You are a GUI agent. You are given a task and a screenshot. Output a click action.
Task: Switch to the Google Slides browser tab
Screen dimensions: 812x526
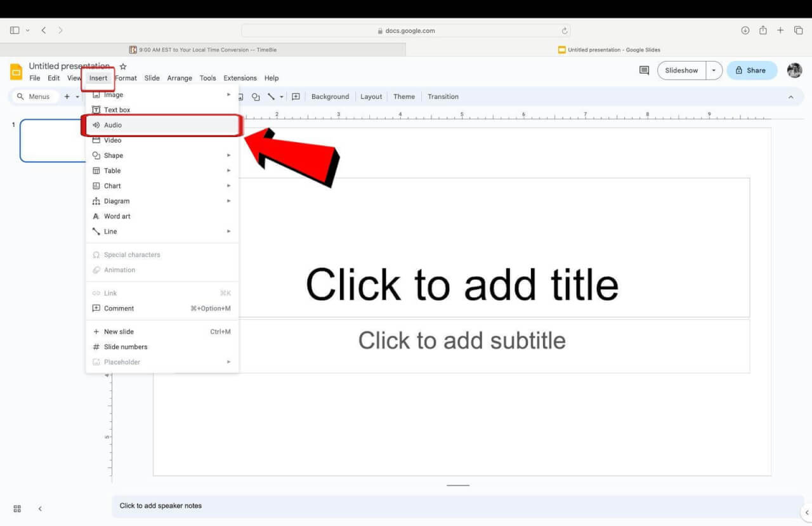(610, 49)
